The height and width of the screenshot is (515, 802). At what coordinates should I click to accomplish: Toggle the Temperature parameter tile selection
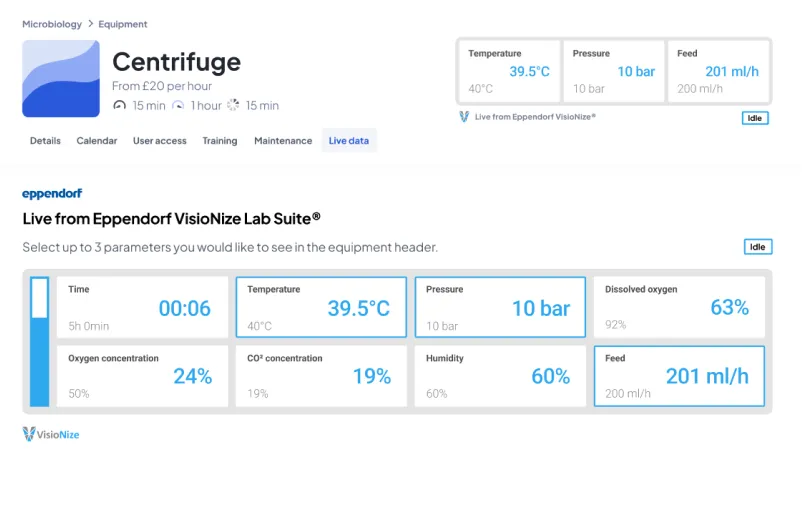click(x=320, y=307)
